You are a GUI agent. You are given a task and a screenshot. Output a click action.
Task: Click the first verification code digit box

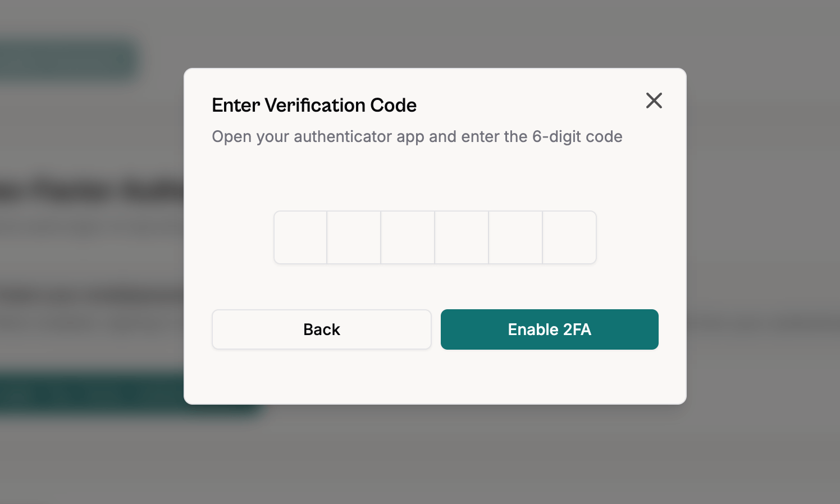[x=300, y=237]
